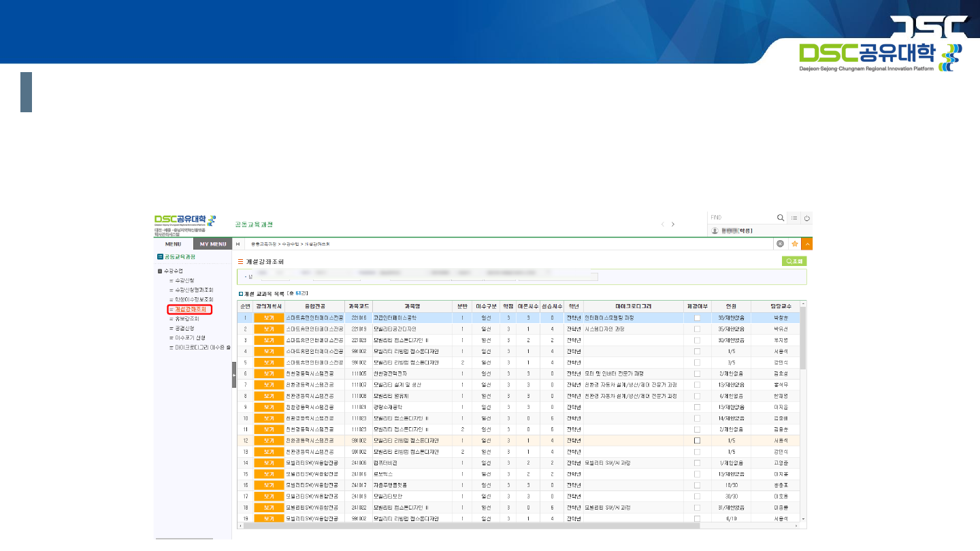This screenshot has width=980, height=551.
Task: Click 보기 button in row 12
Action: pyautogui.click(x=268, y=440)
